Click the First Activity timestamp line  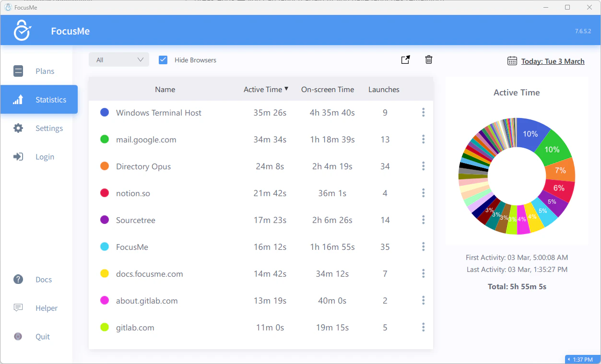point(517,258)
